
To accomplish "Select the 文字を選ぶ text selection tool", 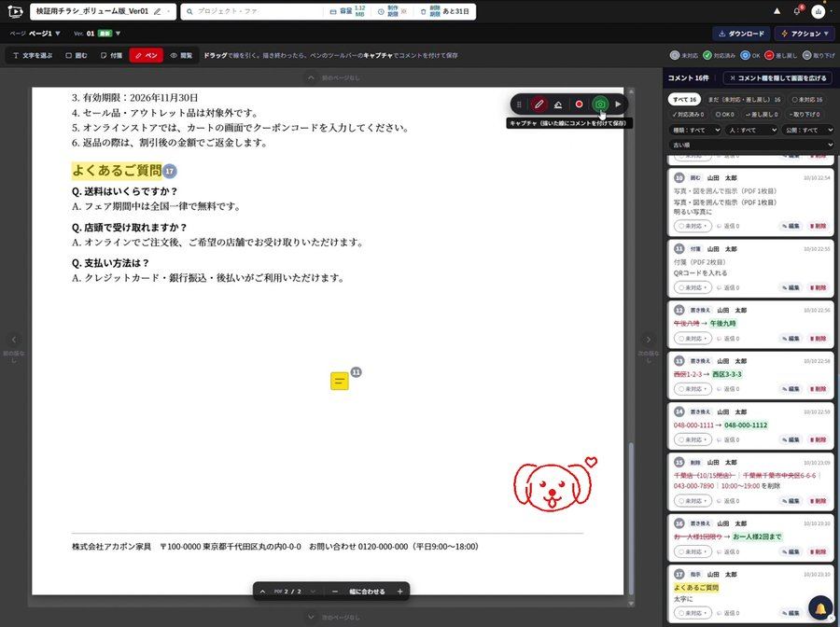I will click(33, 55).
